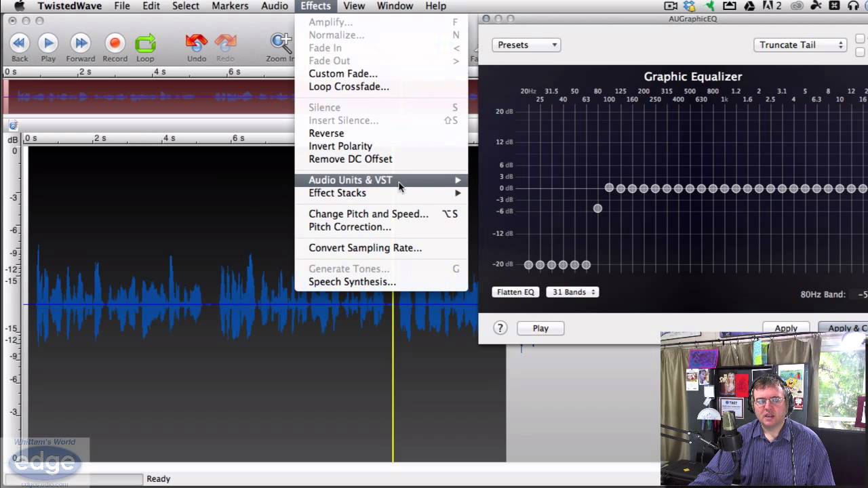Choose Change Pitch and Speed...
The image size is (868, 488).
coord(381,214)
